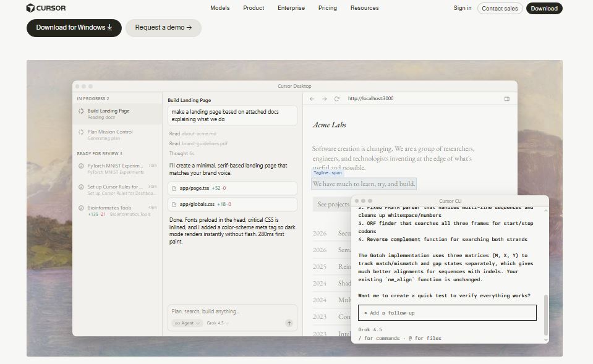Viewport: 593px width, 364px height.
Task: Focus the Plan, search, build anything input
Action: 233,311
